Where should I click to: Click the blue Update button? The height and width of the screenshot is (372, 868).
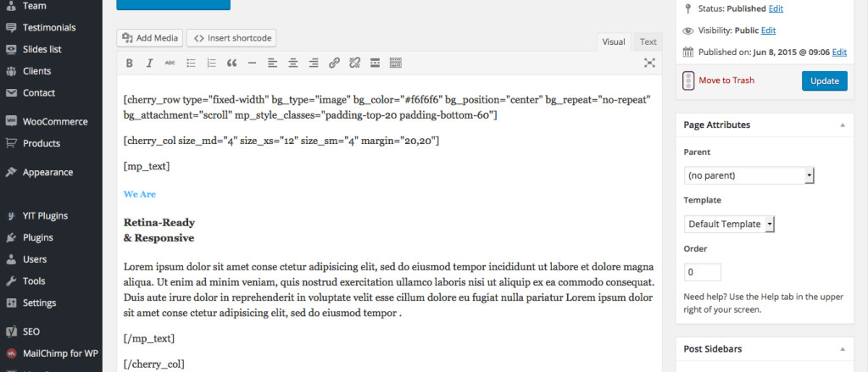(824, 81)
